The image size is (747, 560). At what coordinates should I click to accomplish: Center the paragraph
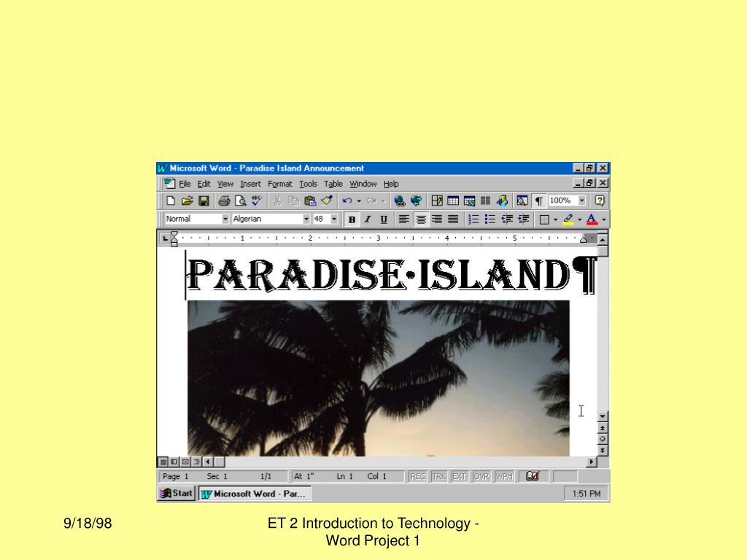(x=421, y=219)
